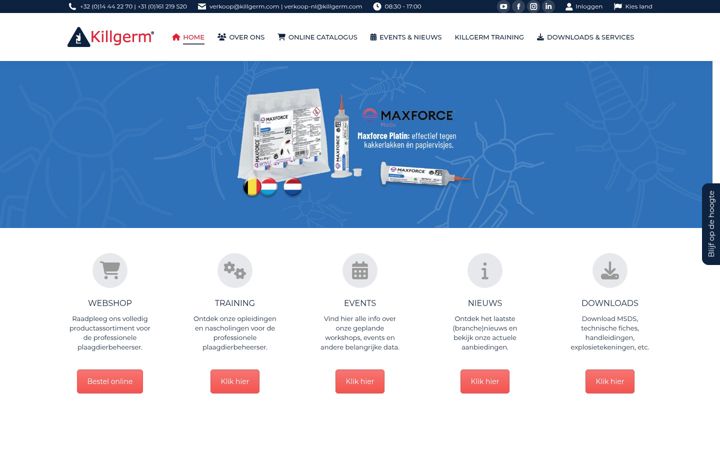Select the Netherlands flag on banner
This screenshot has width=720, height=450.
[292, 187]
